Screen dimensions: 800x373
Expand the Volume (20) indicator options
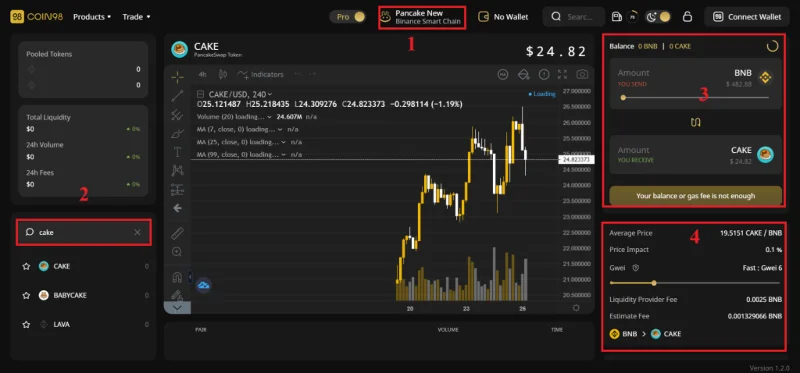pos(269,117)
